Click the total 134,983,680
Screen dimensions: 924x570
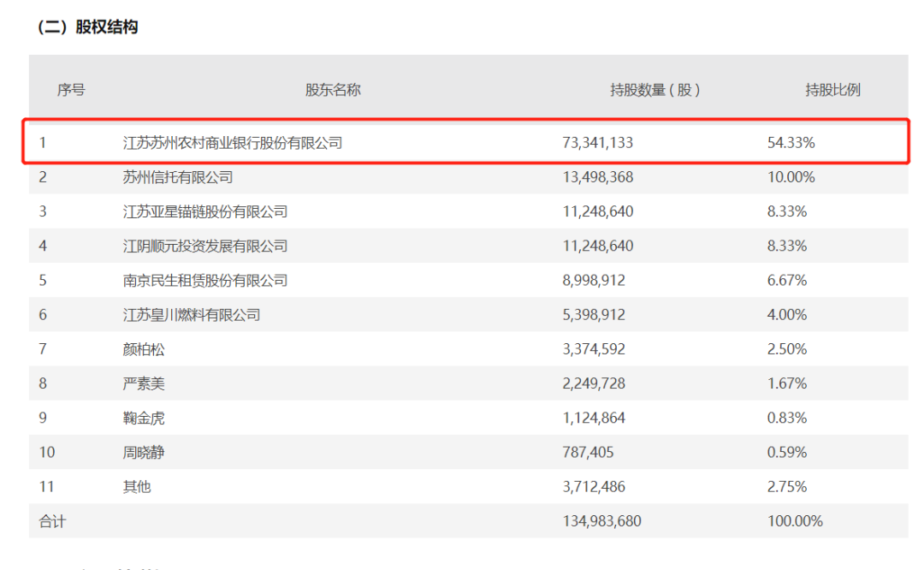(x=601, y=521)
